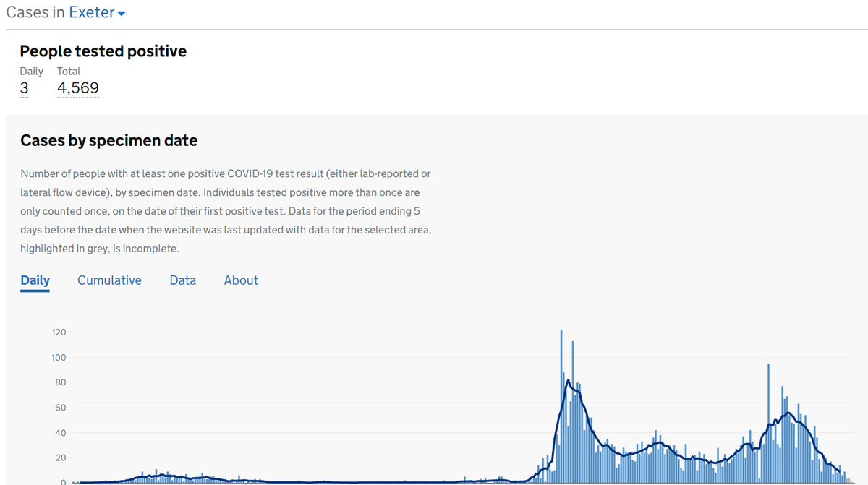
Task: Select the Daily tab
Action: [x=35, y=280]
